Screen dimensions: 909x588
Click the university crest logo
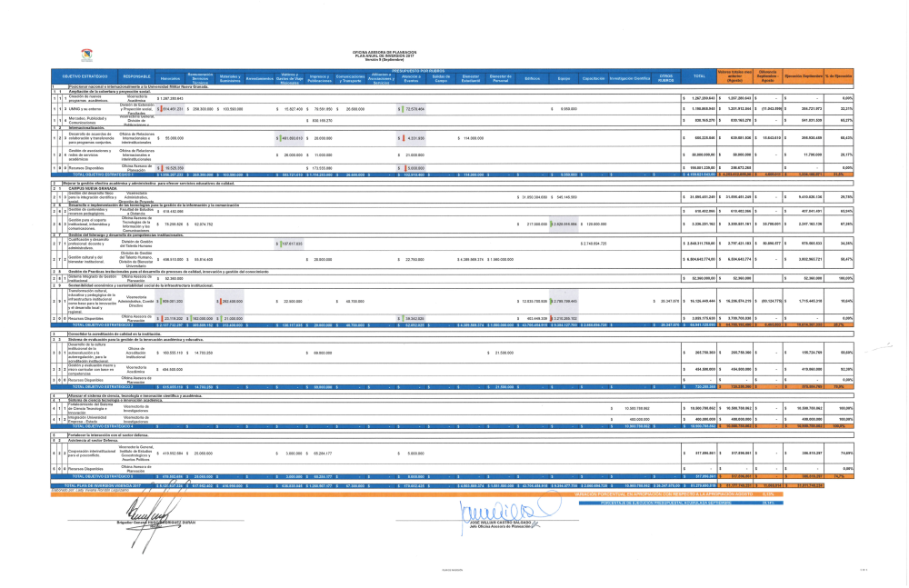[x=86, y=55]
